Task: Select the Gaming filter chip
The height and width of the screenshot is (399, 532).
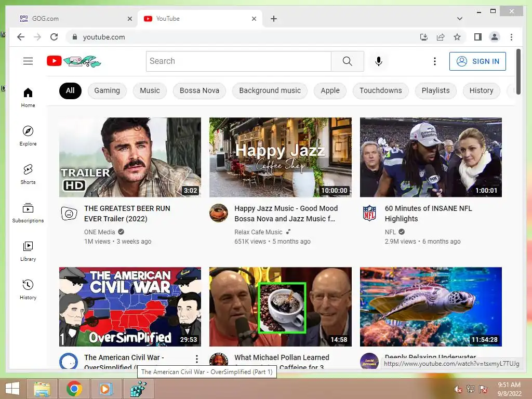Action: pos(107,90)
